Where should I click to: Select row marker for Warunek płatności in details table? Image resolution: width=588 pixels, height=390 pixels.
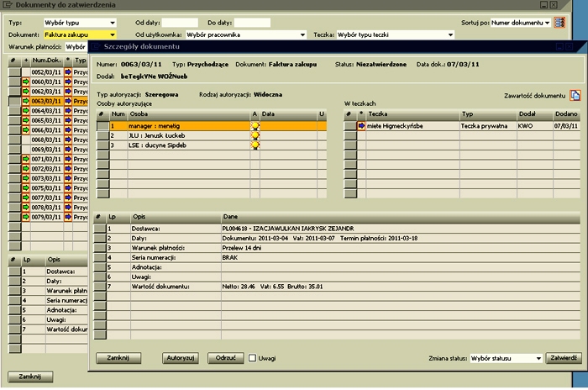[100, 248]
